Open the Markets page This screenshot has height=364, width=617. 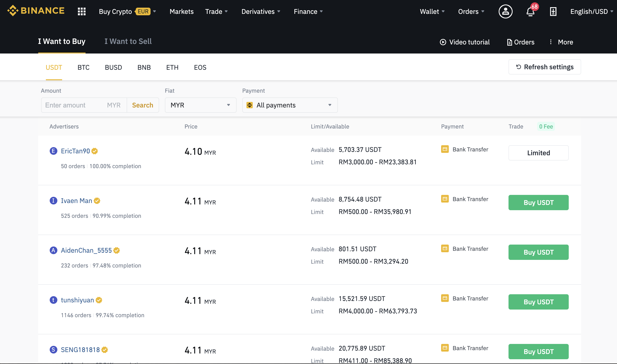click(x=182, y=11)
